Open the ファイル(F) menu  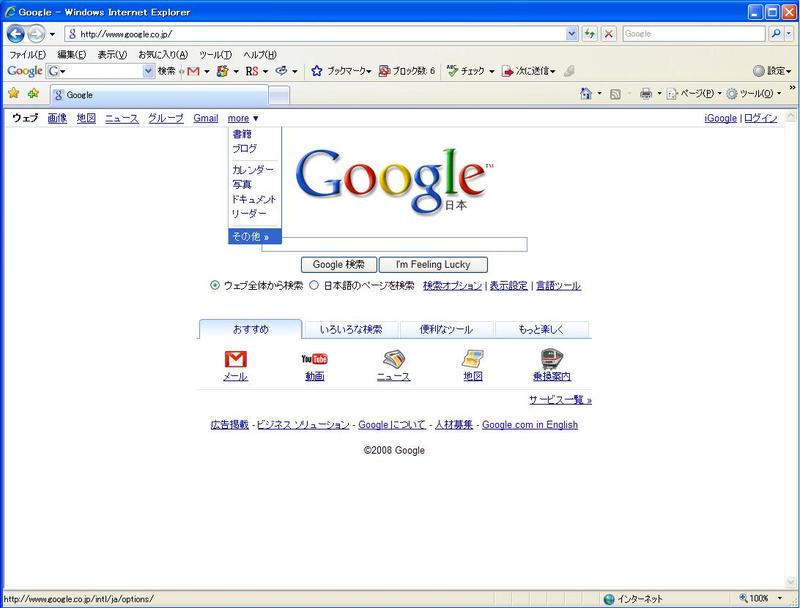pyautogui.click(x=28, y=55)
